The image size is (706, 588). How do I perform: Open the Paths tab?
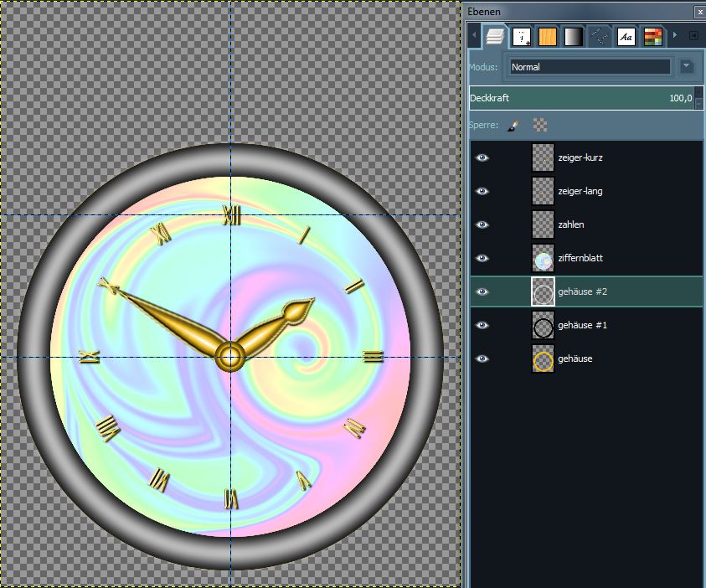[x=599, y=37]
